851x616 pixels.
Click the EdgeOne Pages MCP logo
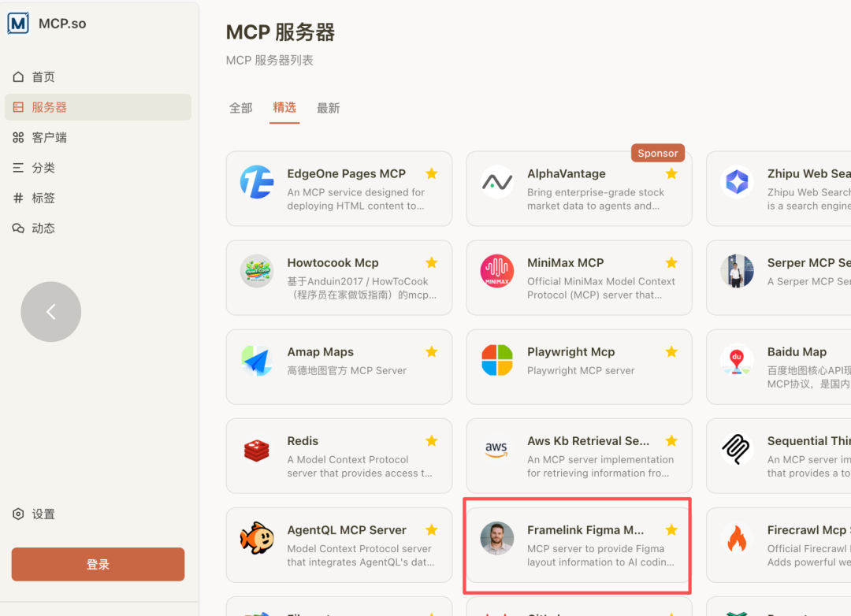tap(257, 182)
